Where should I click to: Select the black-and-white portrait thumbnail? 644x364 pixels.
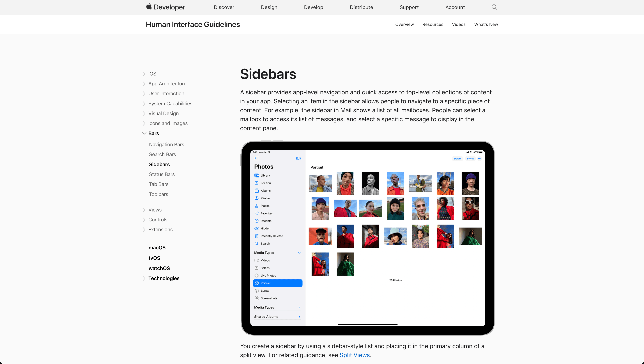click(x=370, y=183)
